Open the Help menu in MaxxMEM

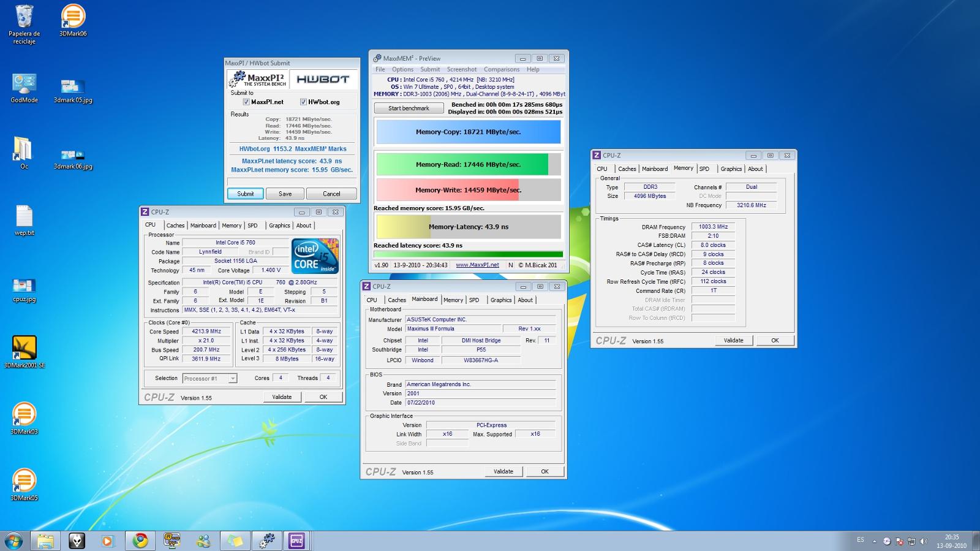click(x=533, y=69)
